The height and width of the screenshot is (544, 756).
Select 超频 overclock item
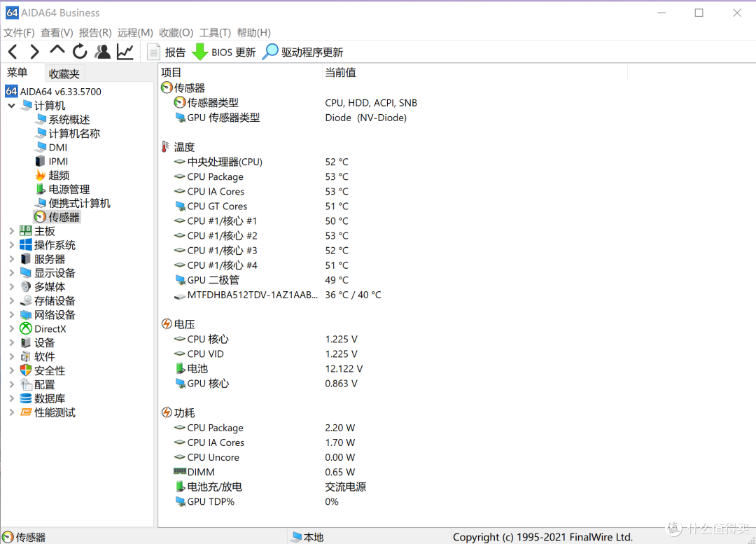tap(52, 176)
